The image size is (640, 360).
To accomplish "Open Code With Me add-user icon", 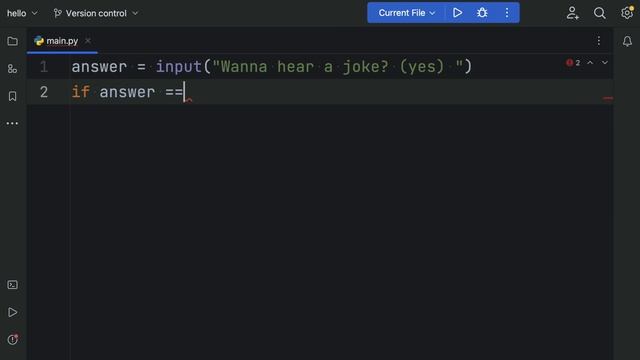I will [573, 13].
